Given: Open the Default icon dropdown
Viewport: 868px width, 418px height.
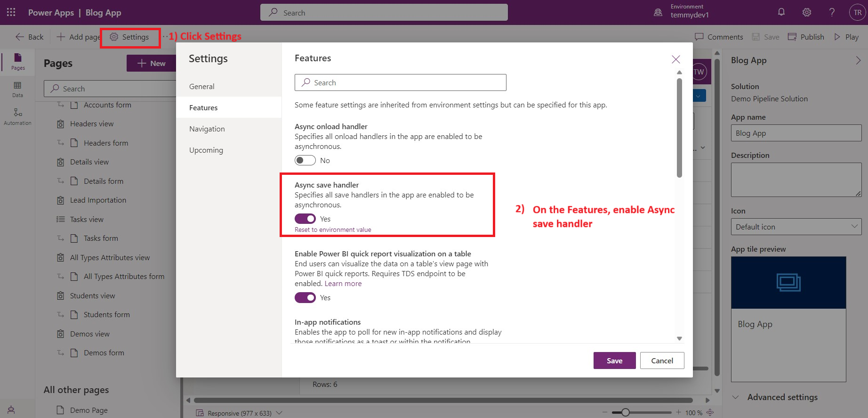Looking at the screenshot, I should (796, 227).
